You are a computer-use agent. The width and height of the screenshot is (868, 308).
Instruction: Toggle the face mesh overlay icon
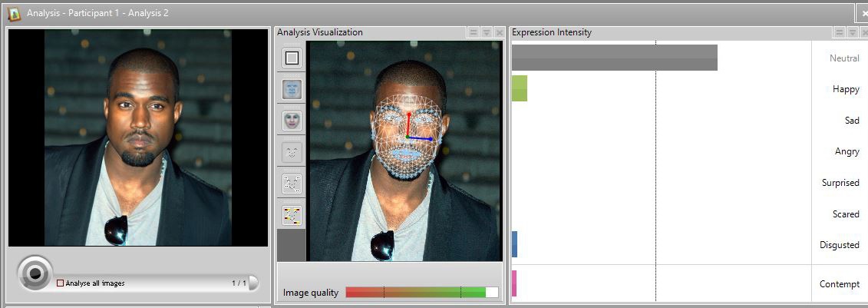click(292, 89)
